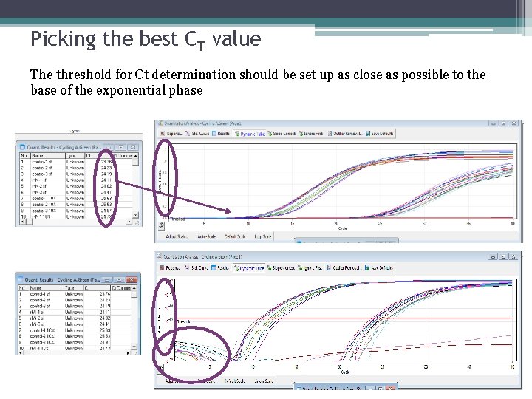Click Ct value 24.02 in the bottom results table
The image size is (532, 399).
105,318
